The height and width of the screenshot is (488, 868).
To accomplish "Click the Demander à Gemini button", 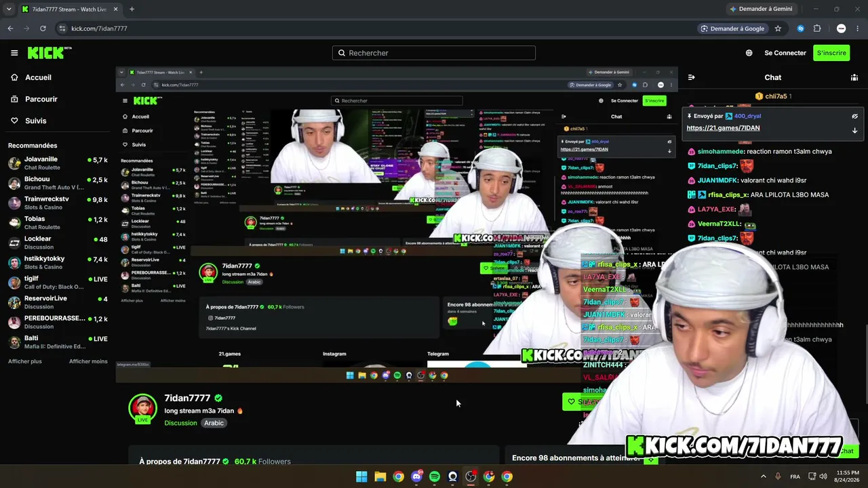I will tap(761, 9).
